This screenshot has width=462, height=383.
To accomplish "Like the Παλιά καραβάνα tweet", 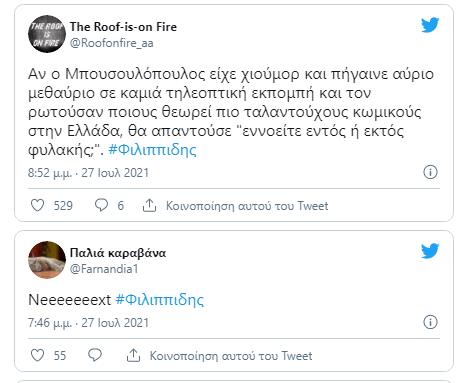I will click(x=37, y=355).
